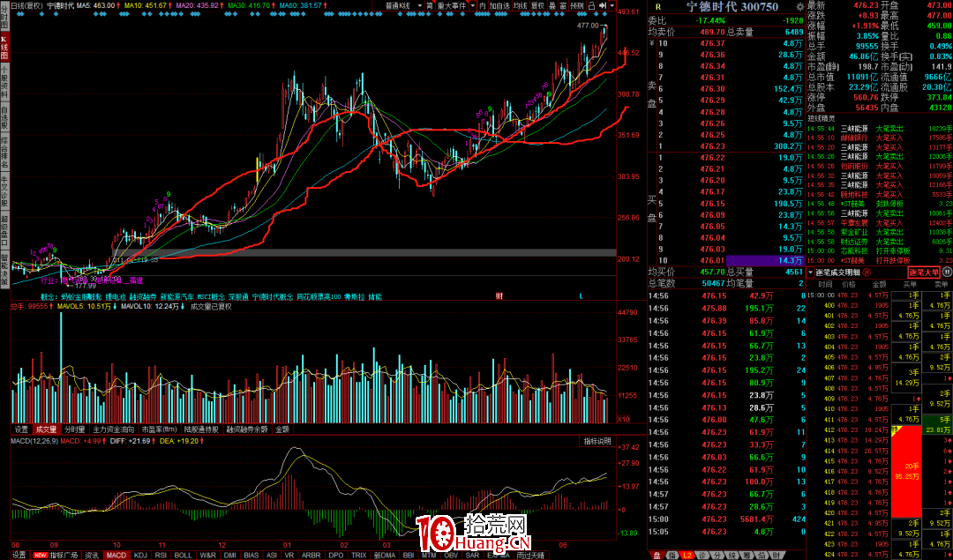
Task: Switch to the KDJ indicator
Action: (140, 555)
